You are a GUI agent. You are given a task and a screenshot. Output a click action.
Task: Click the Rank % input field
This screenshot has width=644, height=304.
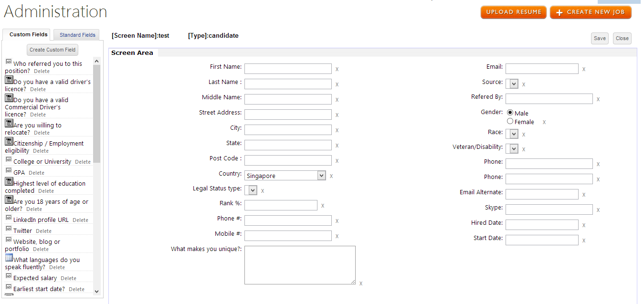coord(281,205)
